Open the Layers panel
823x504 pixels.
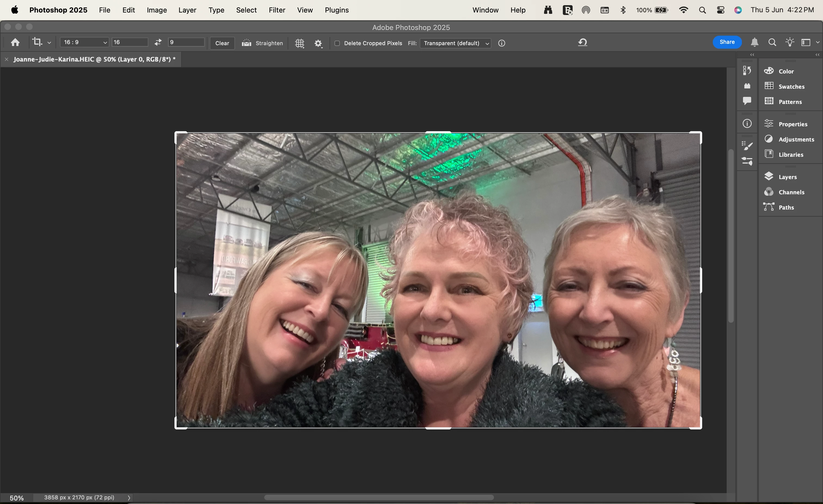click(x=787, y=177)
